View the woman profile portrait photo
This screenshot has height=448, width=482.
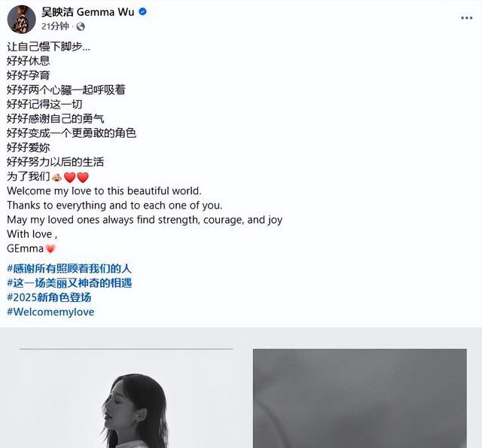click(127, 400)
